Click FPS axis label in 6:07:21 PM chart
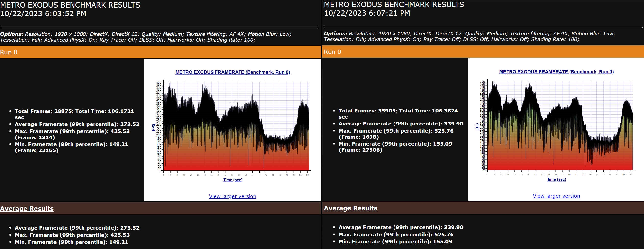 click(477, 127)
